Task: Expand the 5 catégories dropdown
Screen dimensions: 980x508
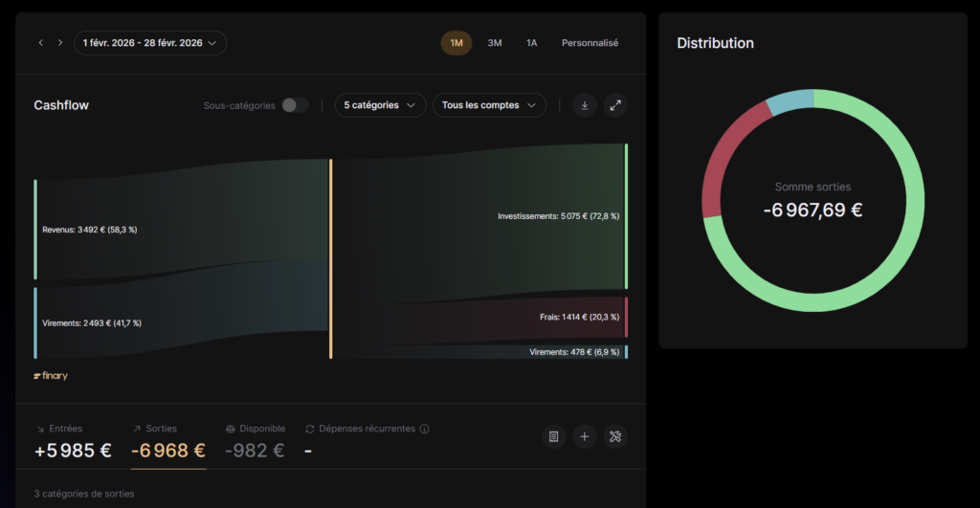Action: pos(380,105)
